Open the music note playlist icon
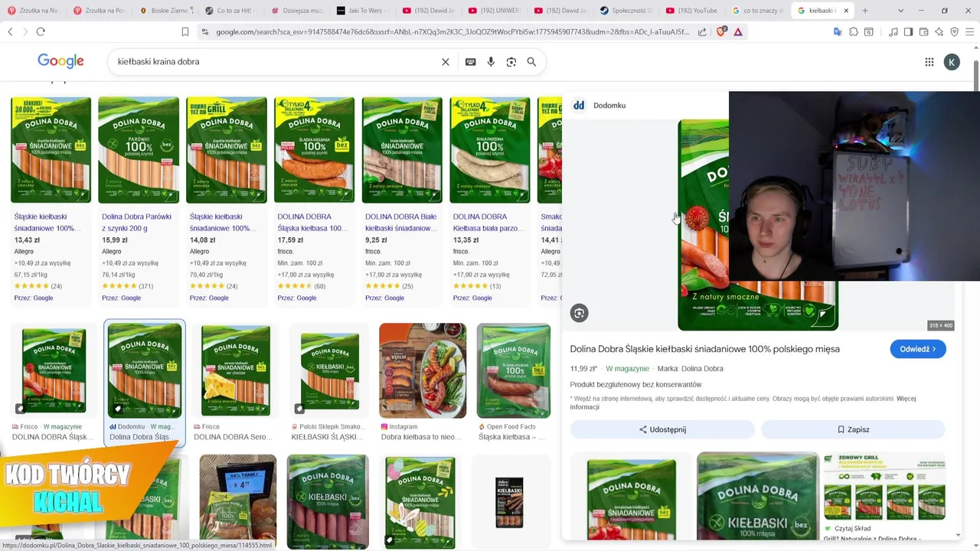 click(x=893, y=31)
